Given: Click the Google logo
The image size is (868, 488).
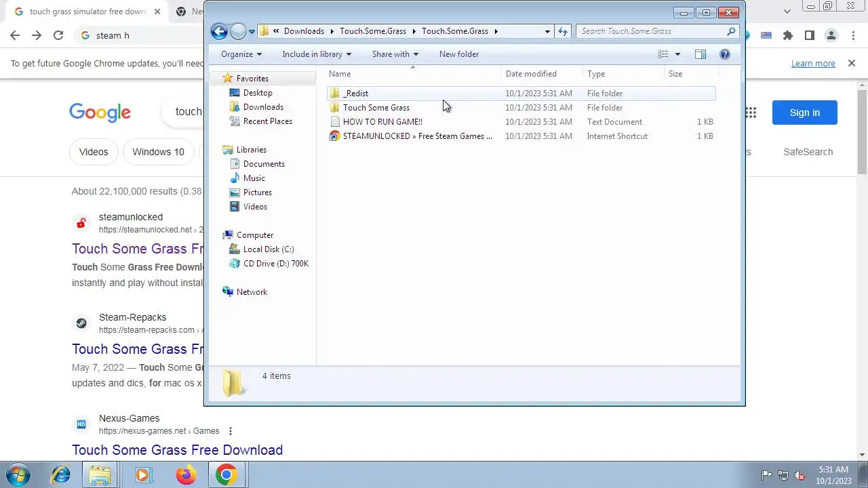Looking at the screenshot, I should 100,113.
